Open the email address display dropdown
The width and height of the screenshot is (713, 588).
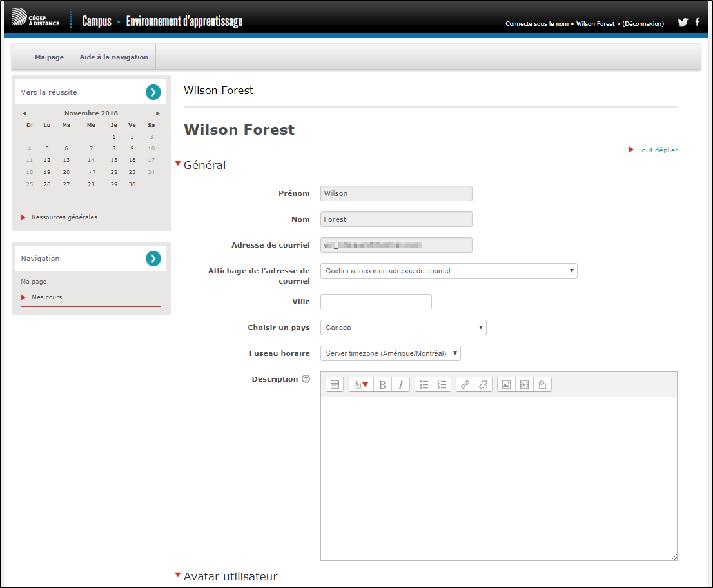pos(449,271)
